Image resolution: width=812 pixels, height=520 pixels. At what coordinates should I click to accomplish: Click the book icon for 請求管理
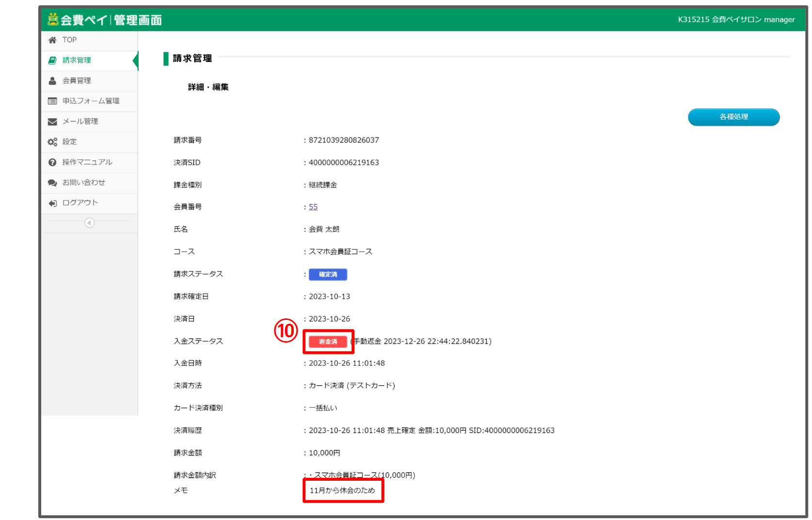52,61
